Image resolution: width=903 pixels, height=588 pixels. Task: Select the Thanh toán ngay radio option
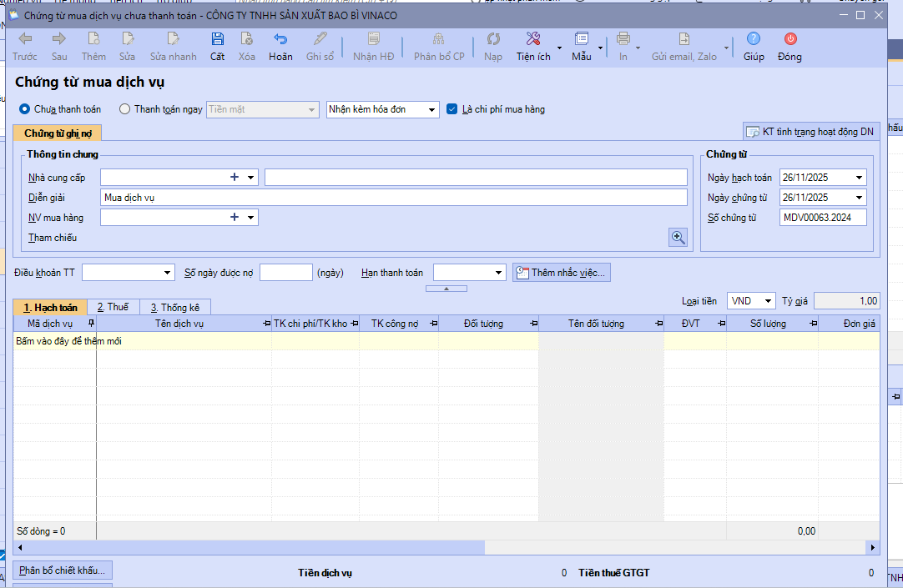pyautogui.click(x=125, y=109)
